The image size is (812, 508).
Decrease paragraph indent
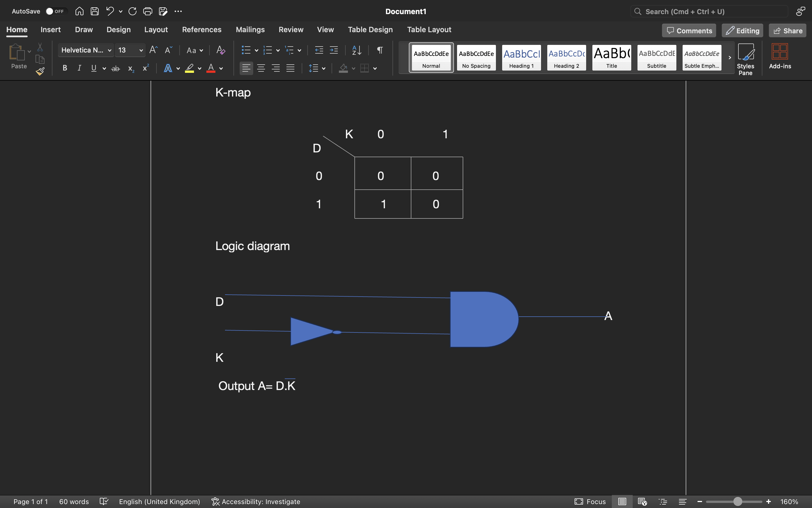point(319,50)
